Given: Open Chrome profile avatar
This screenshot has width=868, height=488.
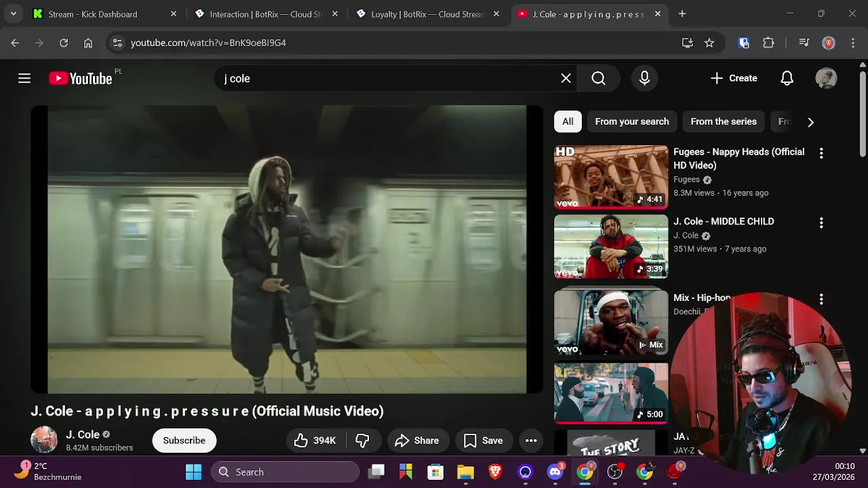Looking at the screenshot, I should point(829,43).
